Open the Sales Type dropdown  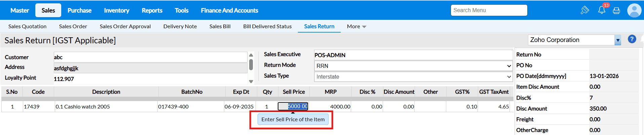(x=413, y=77)
